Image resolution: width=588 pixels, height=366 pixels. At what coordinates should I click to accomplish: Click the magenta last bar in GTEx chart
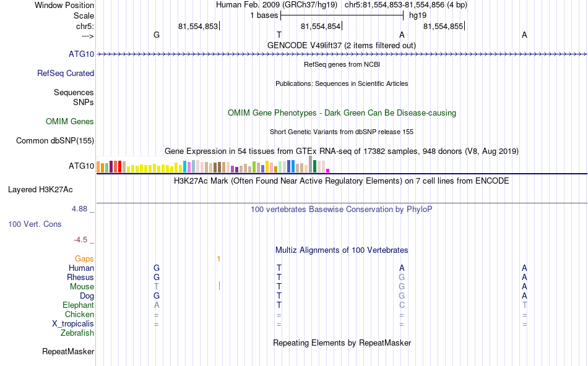pyautogui.click(x=328, y=171)
